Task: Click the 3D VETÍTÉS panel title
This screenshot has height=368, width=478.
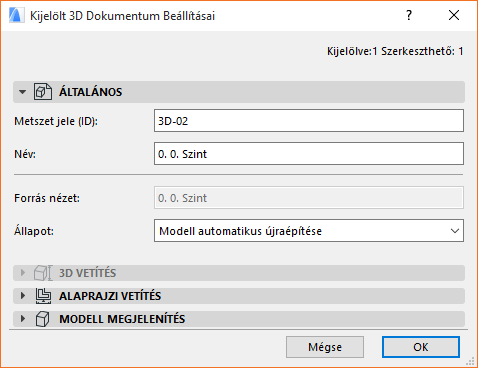Action: pyautogui.click(x=87, y=273)
